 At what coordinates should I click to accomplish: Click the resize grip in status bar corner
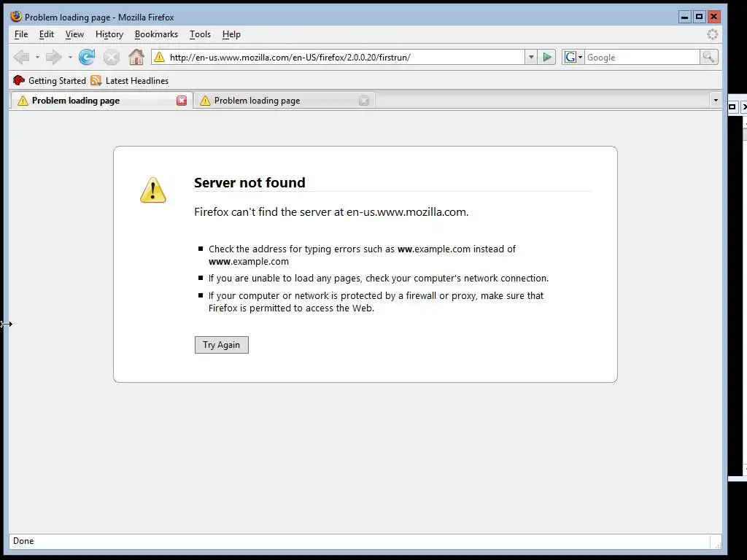coord(718,544)
